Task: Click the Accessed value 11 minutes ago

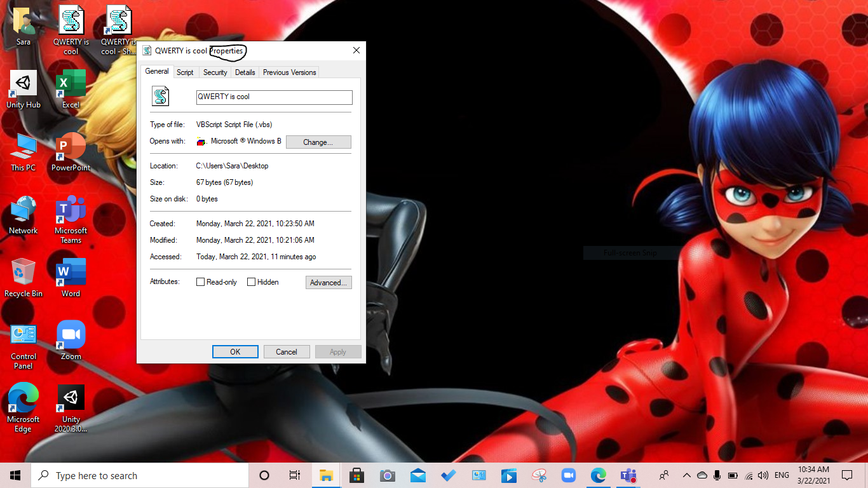Action: coord(256,257)
